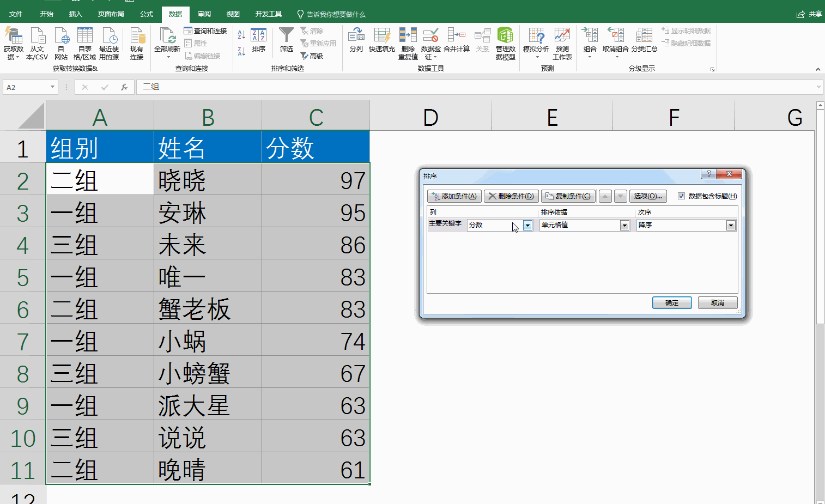Click the 自表格/区域 icon

click(84, 43)
